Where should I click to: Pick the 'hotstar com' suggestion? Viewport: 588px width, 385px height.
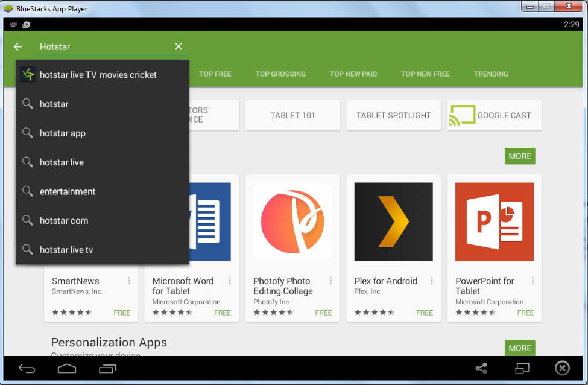(102, 221)
